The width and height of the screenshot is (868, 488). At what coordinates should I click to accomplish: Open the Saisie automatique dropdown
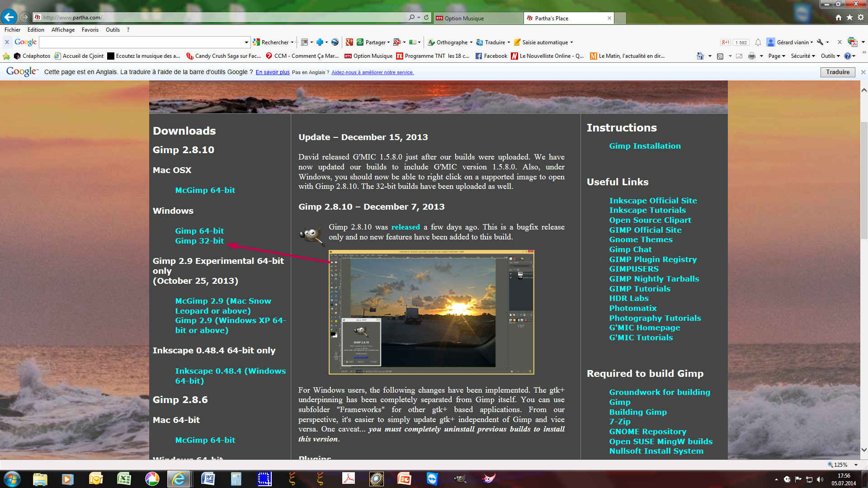[x=543, y=42]
